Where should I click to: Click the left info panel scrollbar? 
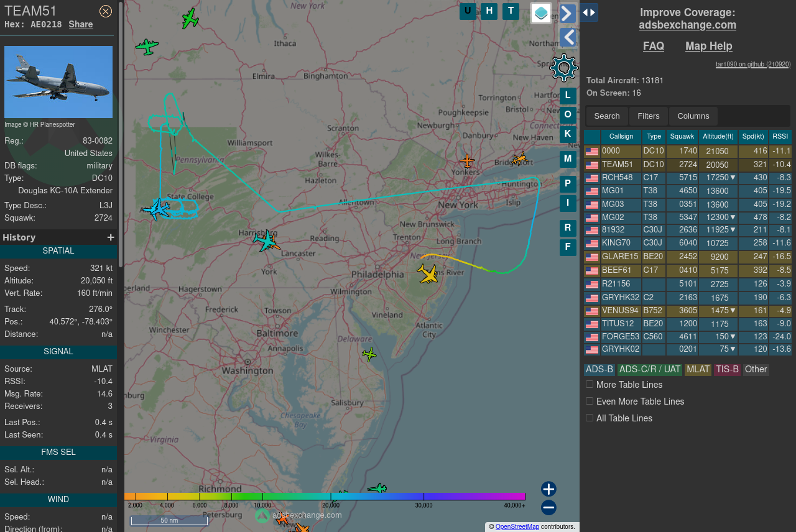click(x=121, y=134)
